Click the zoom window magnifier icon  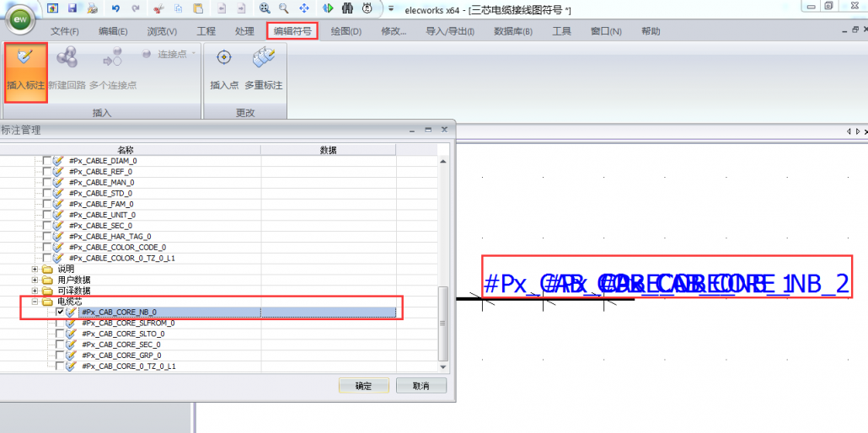283,8
